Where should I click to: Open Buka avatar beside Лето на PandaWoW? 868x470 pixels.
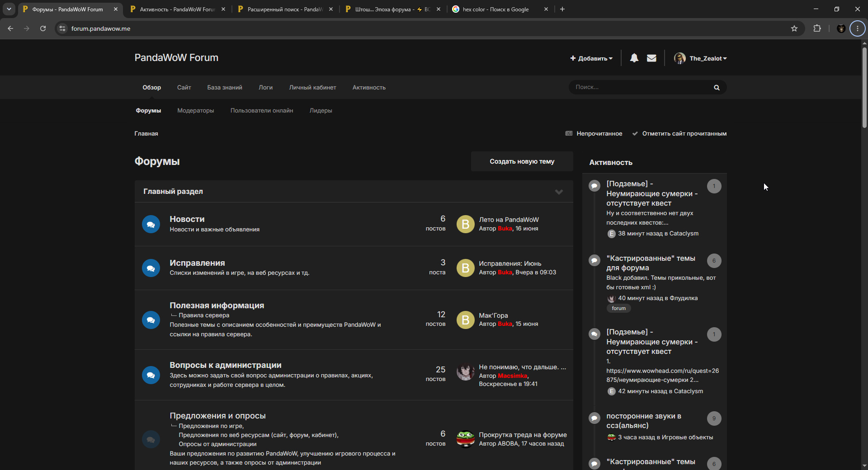(465, 224)
